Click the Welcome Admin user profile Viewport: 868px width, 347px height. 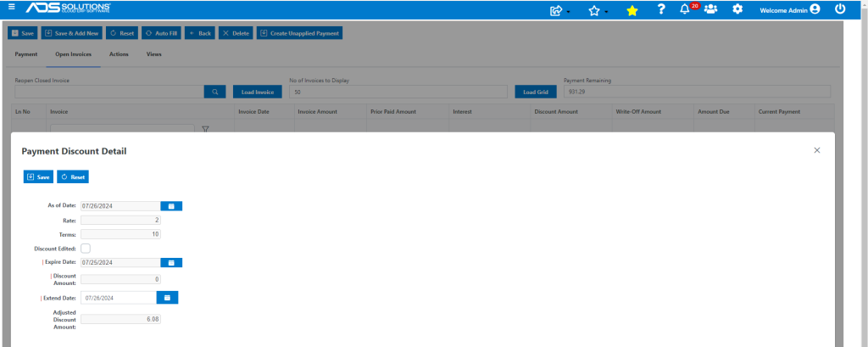pyautogui.click(x=789, y=9)
